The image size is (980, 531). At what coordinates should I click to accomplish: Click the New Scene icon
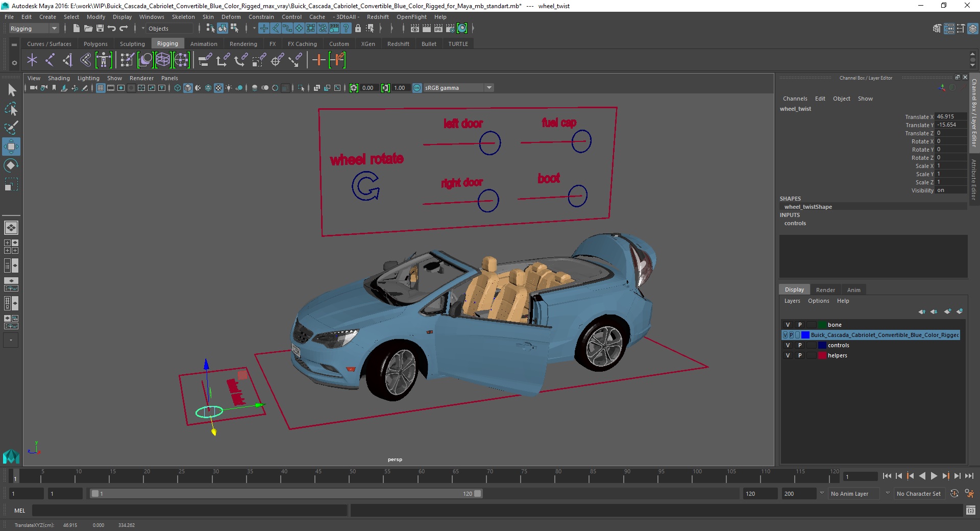(x=76, y=29)
